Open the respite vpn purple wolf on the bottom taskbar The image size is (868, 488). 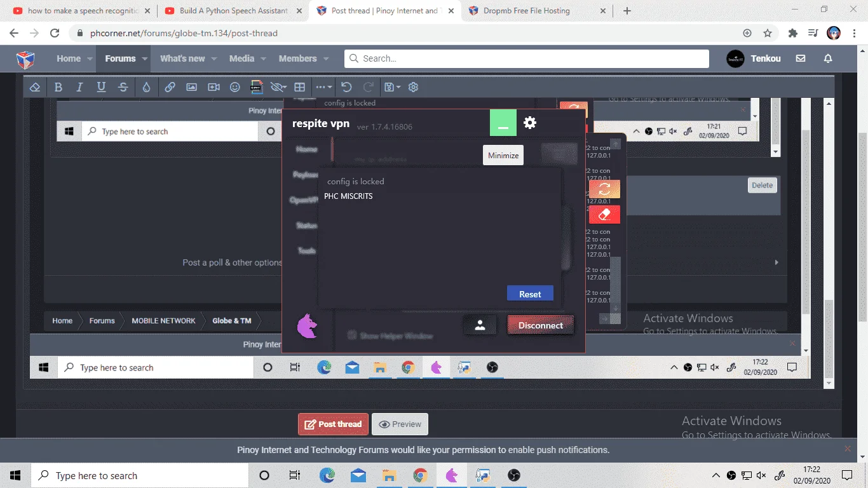(452, 475)
